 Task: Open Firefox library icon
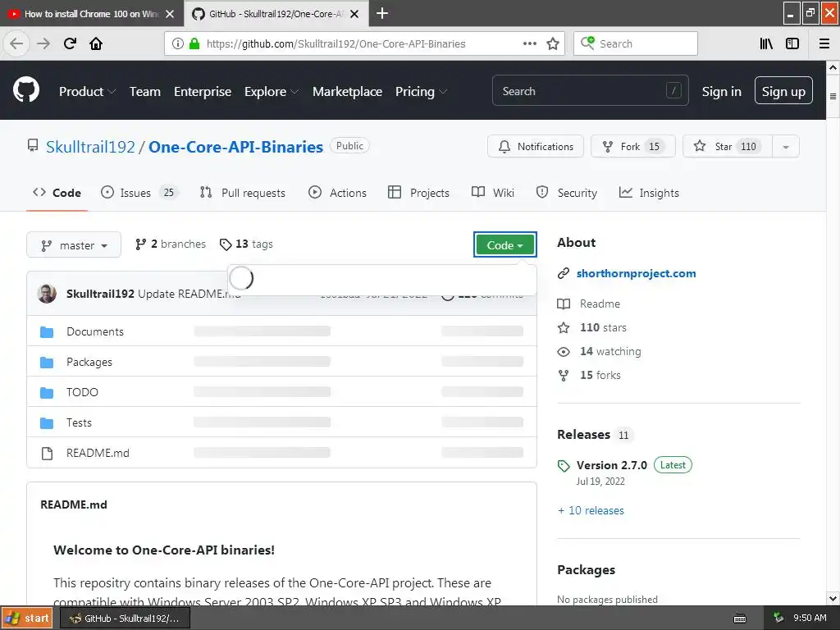click(x=766, y=43)
